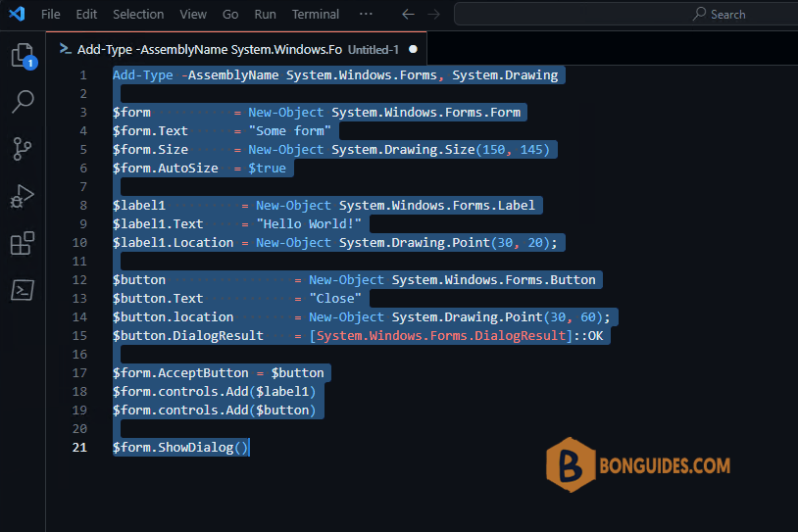This screenshot has width=798, height=532.
Task: Click $form.AcceptButton on line 17
Action: [180, 373]
